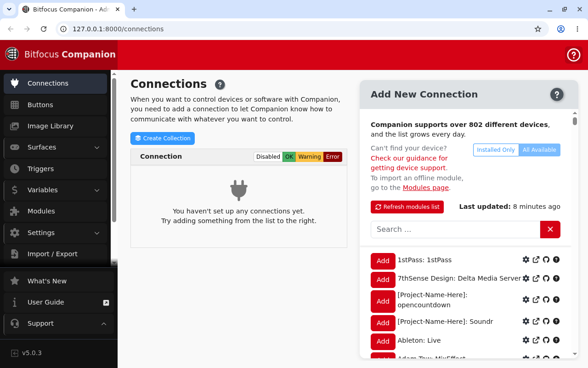Follow the Modules page link
Viewport: 588px width, 368px height.
click(426, 188)
